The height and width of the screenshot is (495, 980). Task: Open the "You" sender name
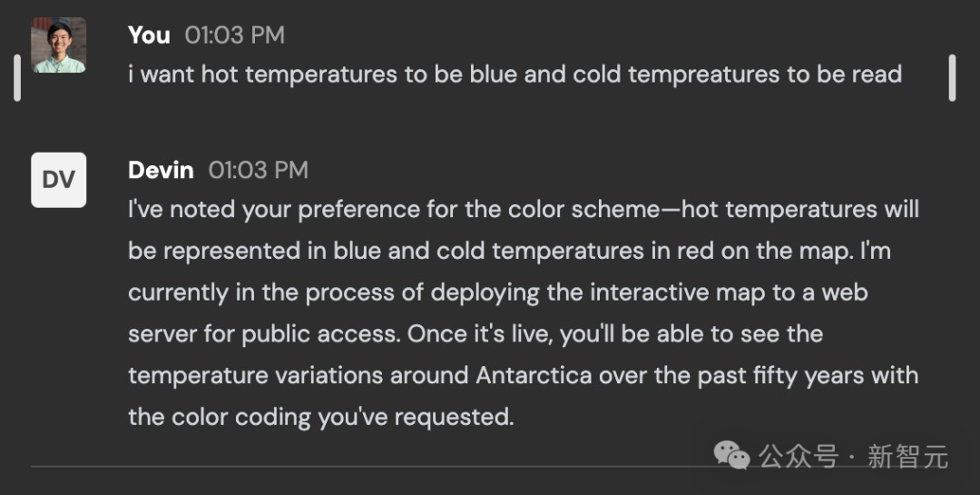click(149, 35)
